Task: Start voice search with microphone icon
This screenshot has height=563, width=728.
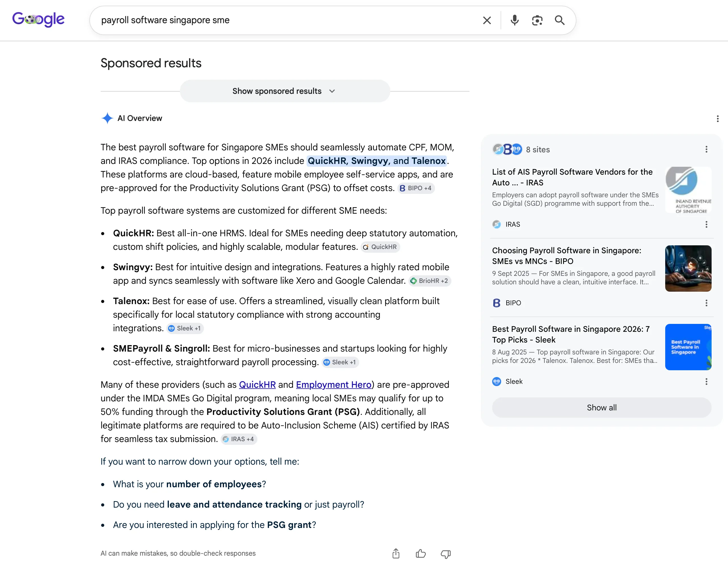Action: click(514, 20)
